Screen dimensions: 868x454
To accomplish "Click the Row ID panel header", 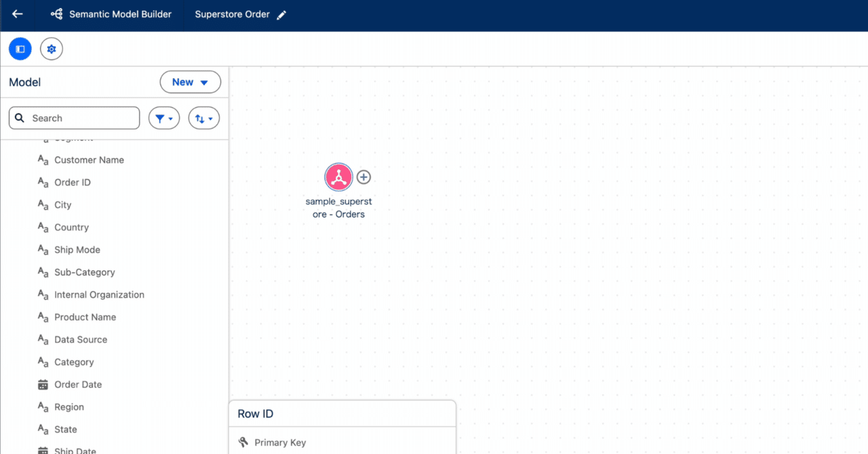I will pos(254,413).
